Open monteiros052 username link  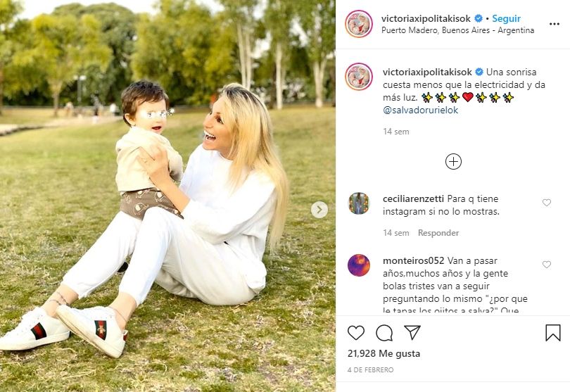coord(413,260)
